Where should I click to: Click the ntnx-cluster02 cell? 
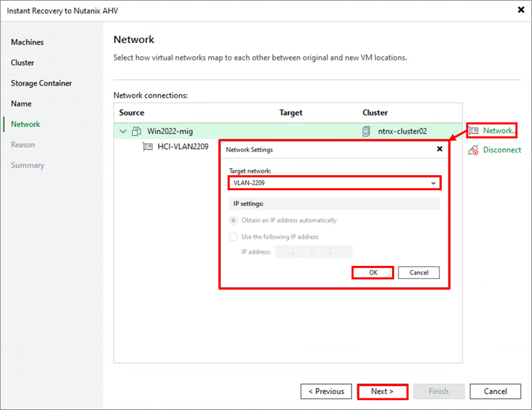pyautogui.click(x=402, y=131)
